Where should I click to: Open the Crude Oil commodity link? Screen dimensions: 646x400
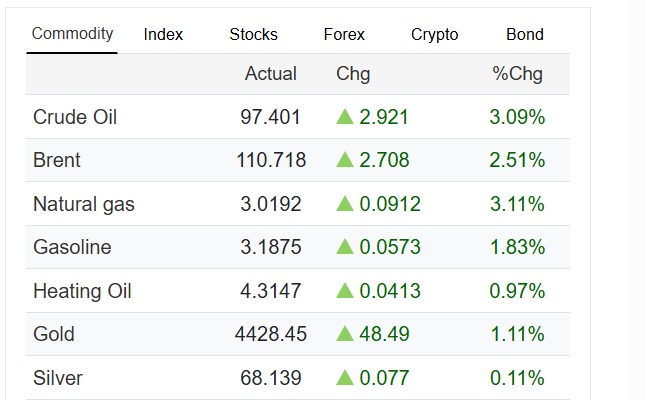[75, 117]
